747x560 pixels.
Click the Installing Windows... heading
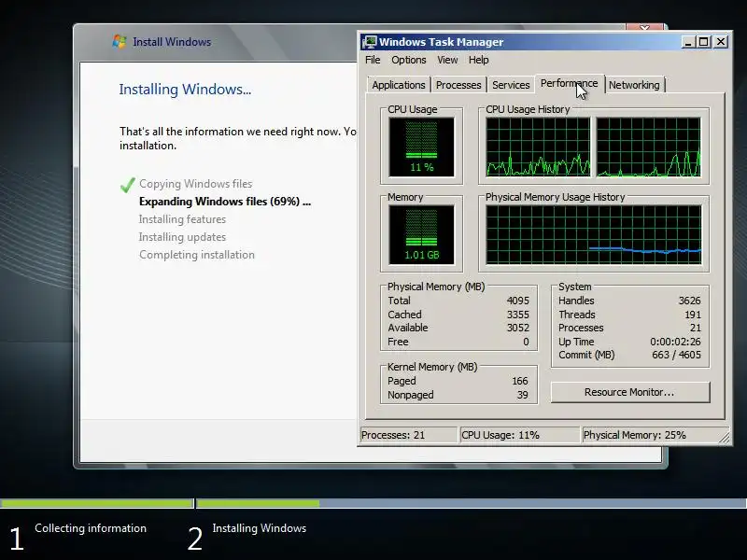(185, 90)
